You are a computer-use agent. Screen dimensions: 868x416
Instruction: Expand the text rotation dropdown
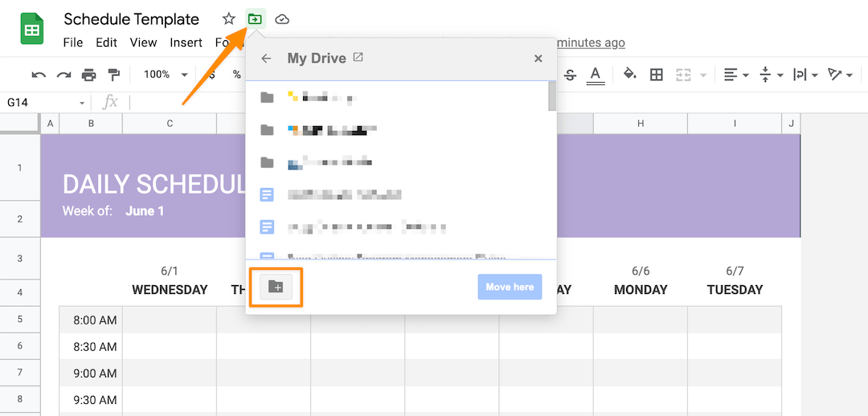(x=840, y=75)
